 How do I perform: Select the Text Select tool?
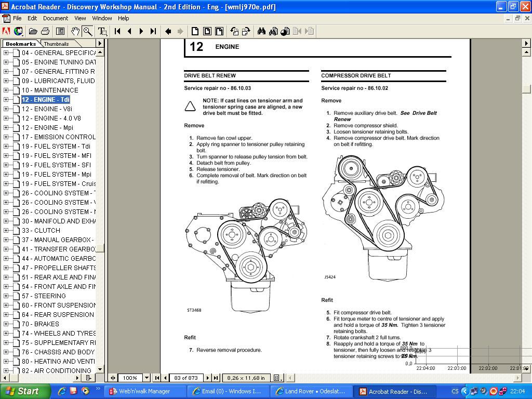point(102,31)
